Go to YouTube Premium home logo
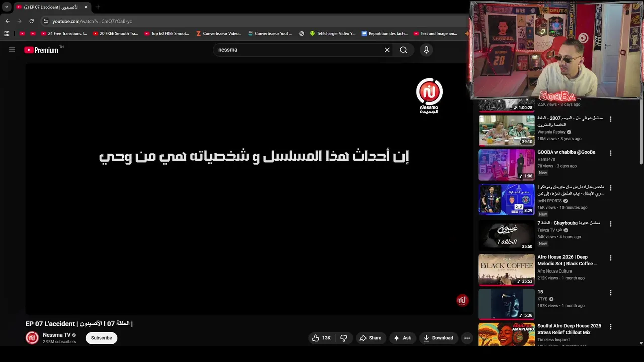Viewport: 644px width, 362px height. (42, 50)
